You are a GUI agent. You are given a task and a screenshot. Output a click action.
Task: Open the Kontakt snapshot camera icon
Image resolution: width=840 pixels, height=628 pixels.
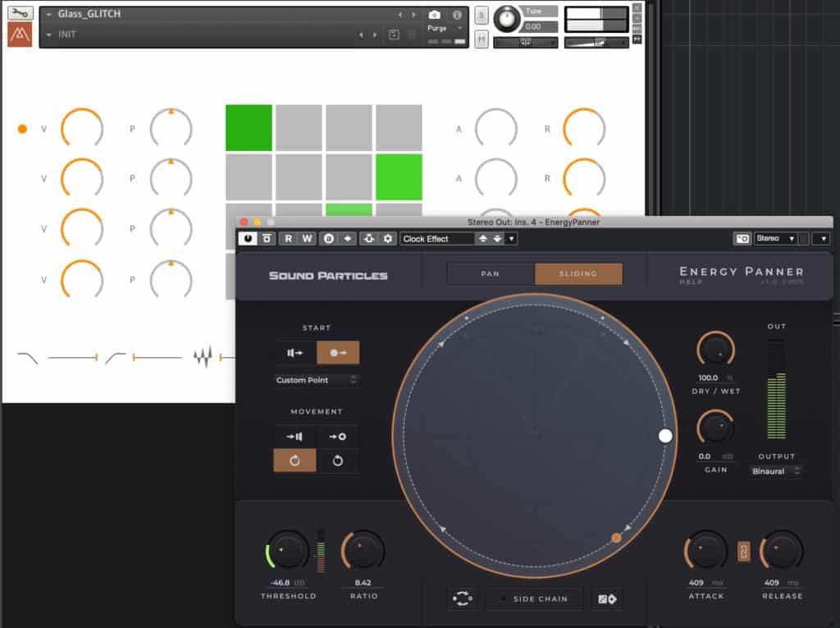click(x=435, y=15)
